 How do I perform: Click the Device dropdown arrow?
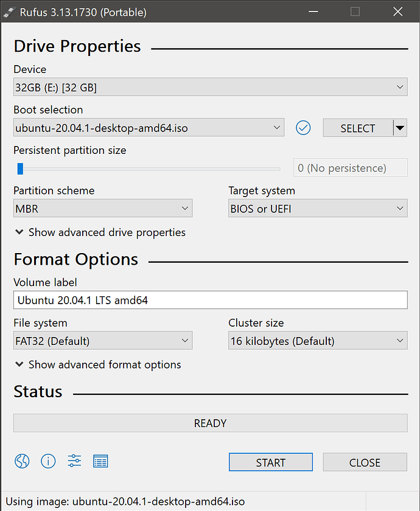coord(400,87)
